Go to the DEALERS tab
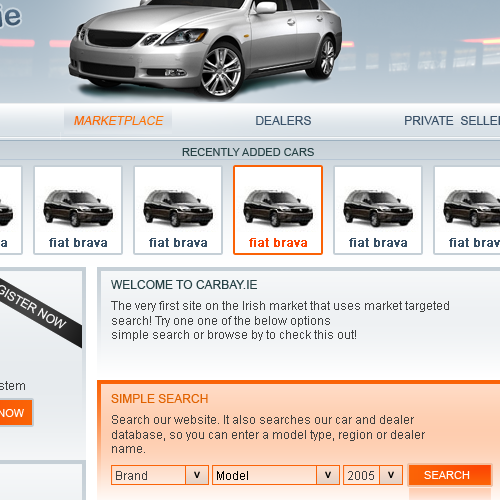 point(283,121)
